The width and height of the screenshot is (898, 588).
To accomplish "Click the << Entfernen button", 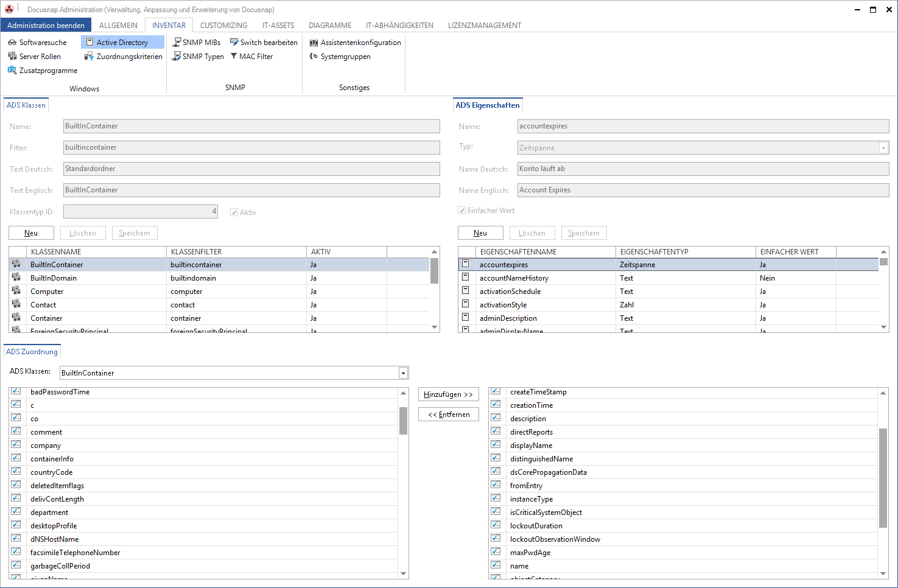I will [449, 415].
